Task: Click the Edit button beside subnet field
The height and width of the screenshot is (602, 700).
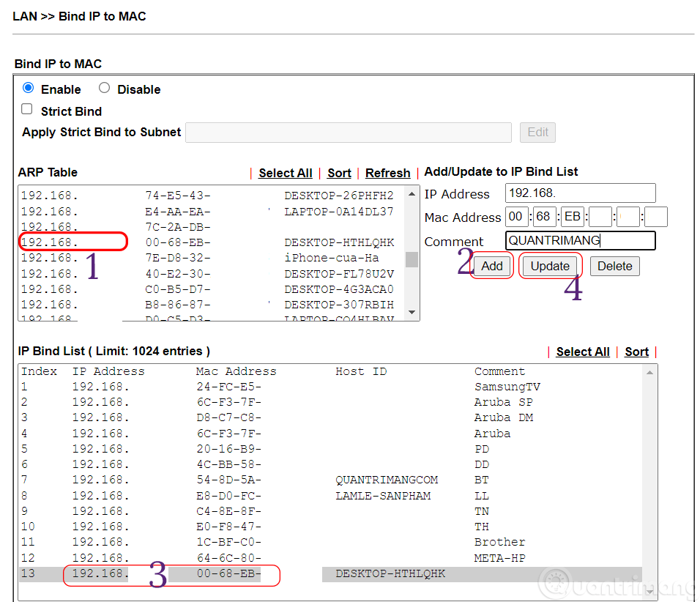Action: pyautogui.click(x=537, y=132)
